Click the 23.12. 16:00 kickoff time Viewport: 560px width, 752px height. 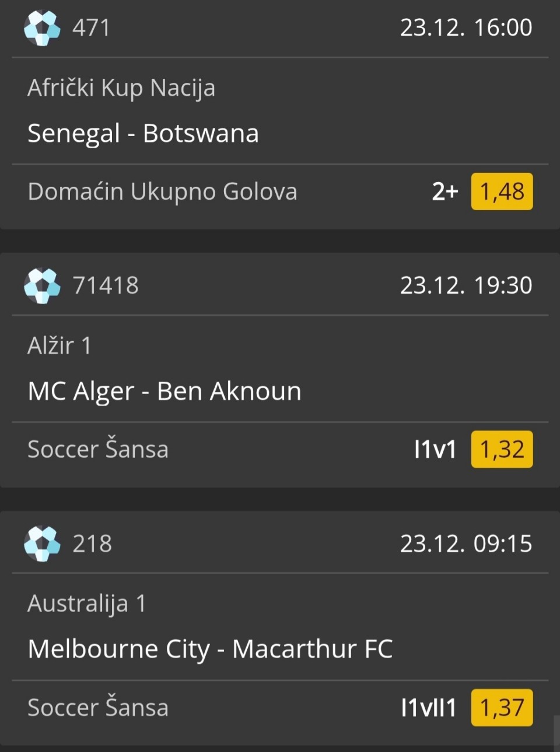pyautogui.click(x=466, y=27)
